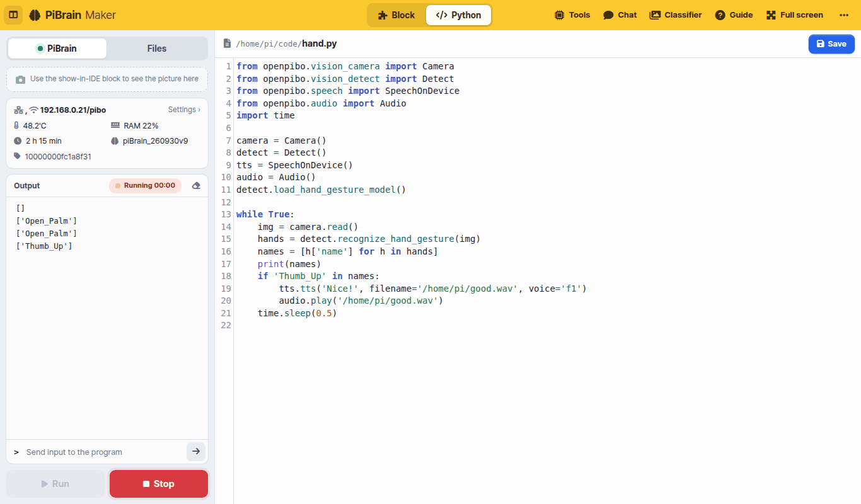
Task: Click the detect.load_hand_gesture_model() line
Action: (x=321, y=190)
